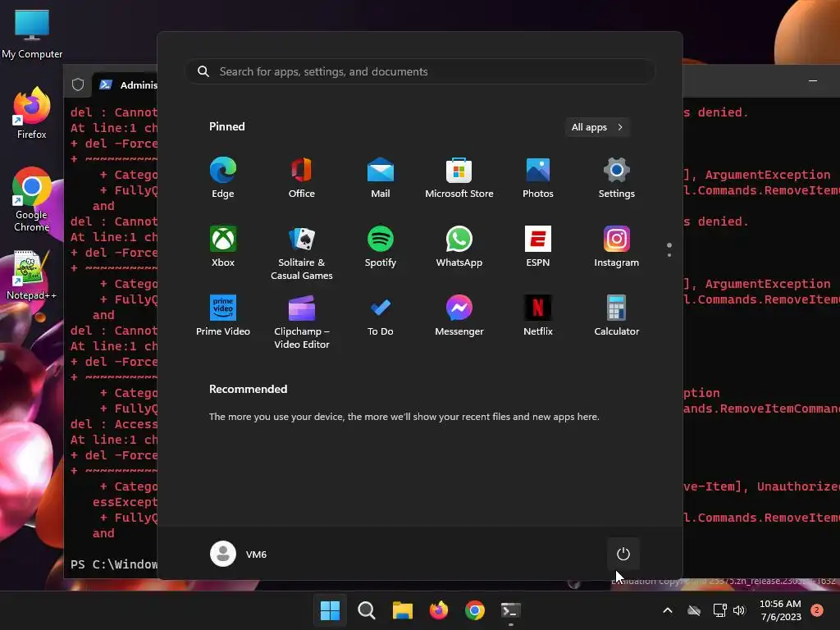Open the Edge pinned app
Screen dimensions: 840x630
pyautogui.click(x=223, y=178)
